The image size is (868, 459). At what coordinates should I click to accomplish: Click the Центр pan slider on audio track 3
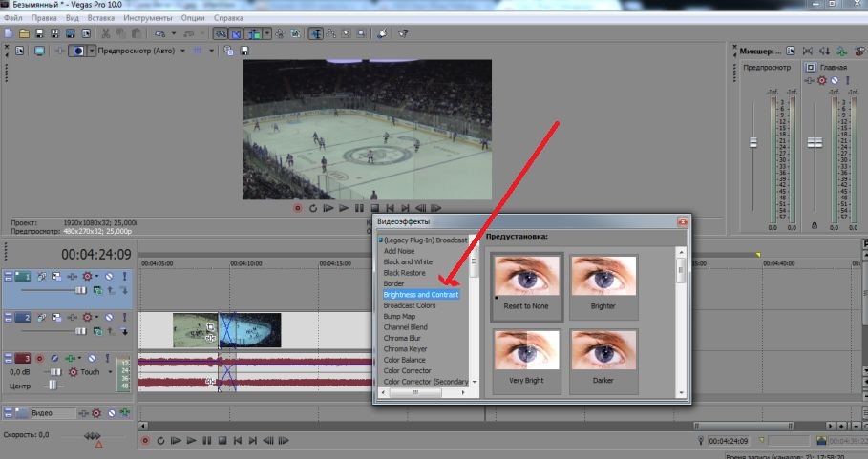click(52, 386)
